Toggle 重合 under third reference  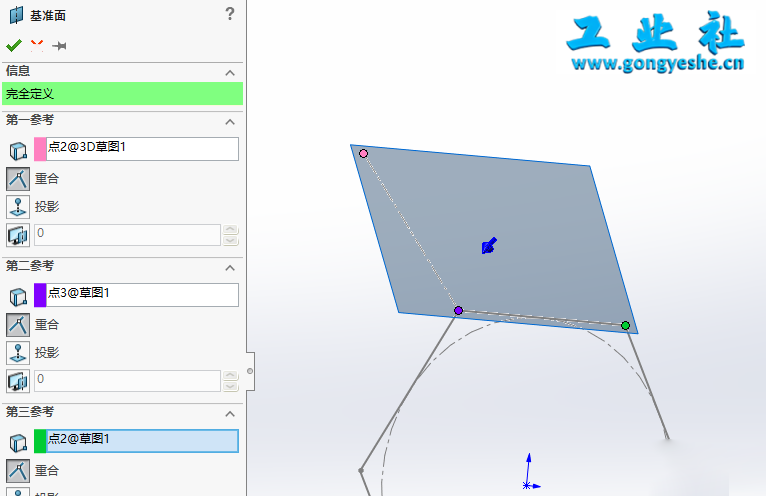[18, 471]
